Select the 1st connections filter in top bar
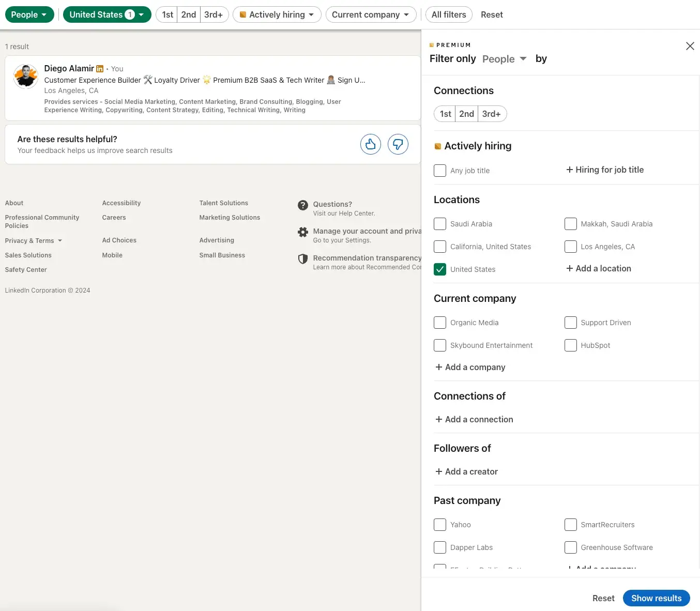The image size is (700, 611). tap(167, 14)
